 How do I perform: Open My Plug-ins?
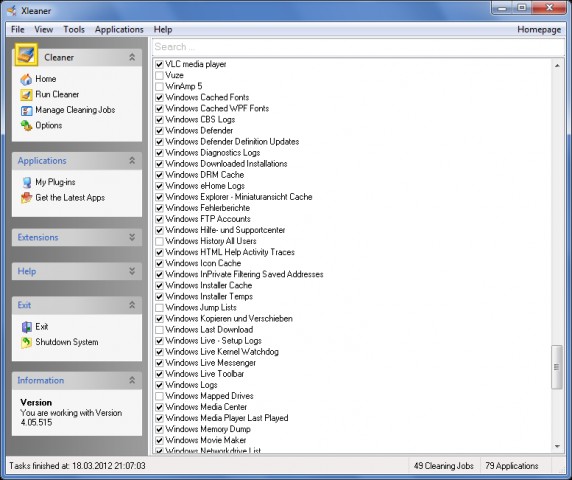tap(55, 182)
